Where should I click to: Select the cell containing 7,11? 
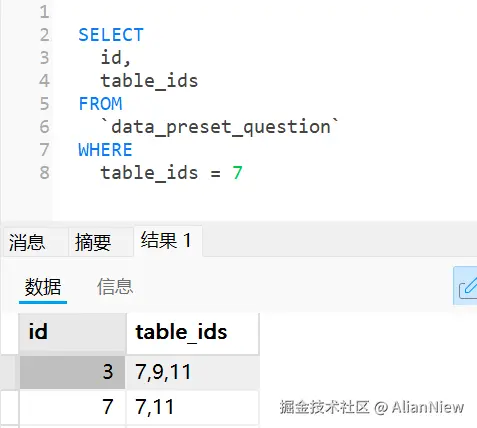pyautogui.click(x=193, y=407)
